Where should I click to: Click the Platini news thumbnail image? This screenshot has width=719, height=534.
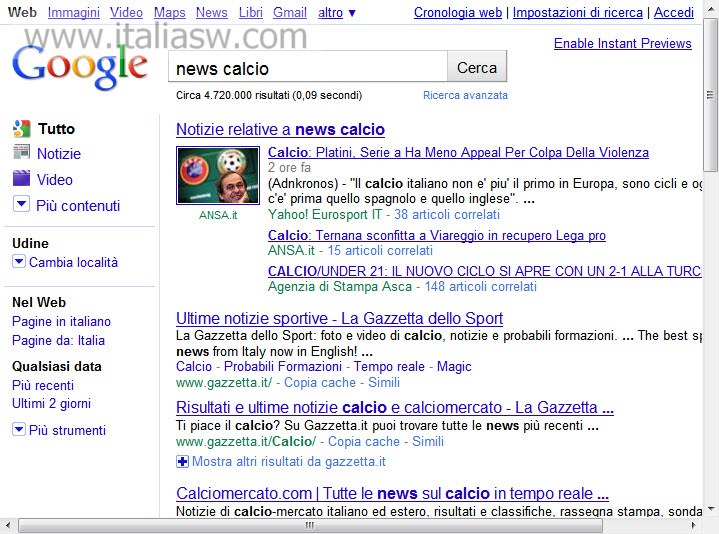click(x=218, y=175)
